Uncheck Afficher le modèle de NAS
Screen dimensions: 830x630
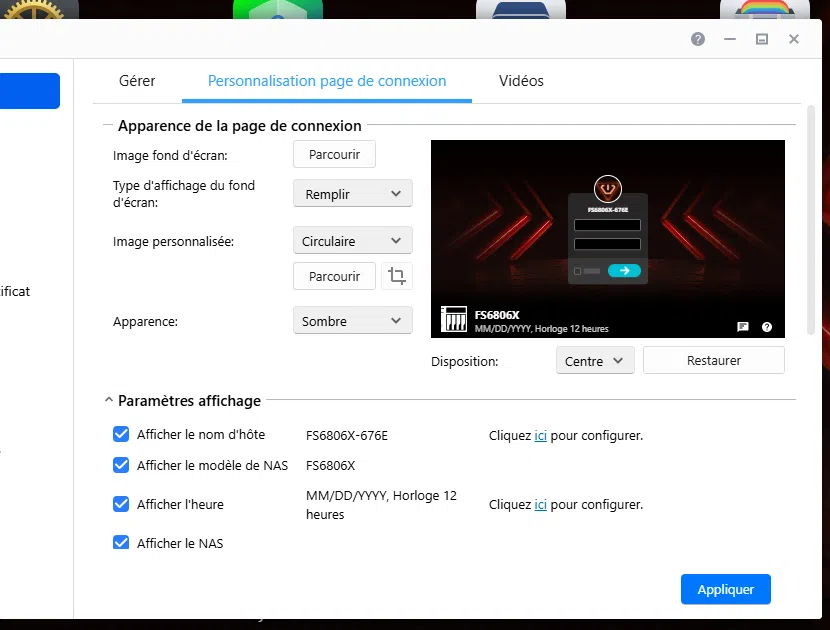point(121,465)
